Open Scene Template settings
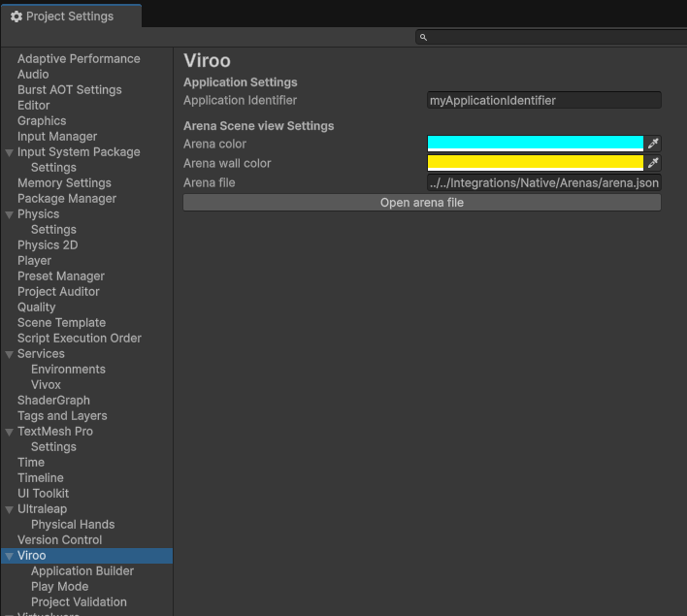The width and height of the screenshot is (687, 616). click(62, 323)
